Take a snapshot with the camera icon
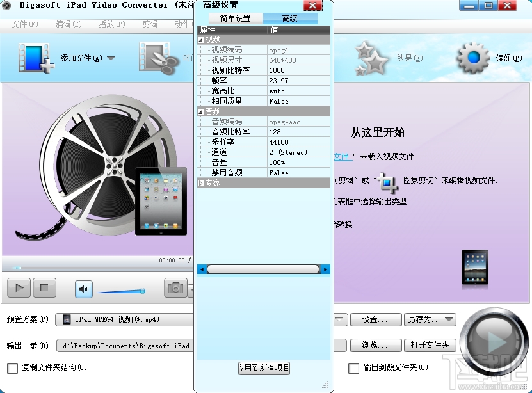The width and height of the screenshot is (532, 393). tap(177, 289)
